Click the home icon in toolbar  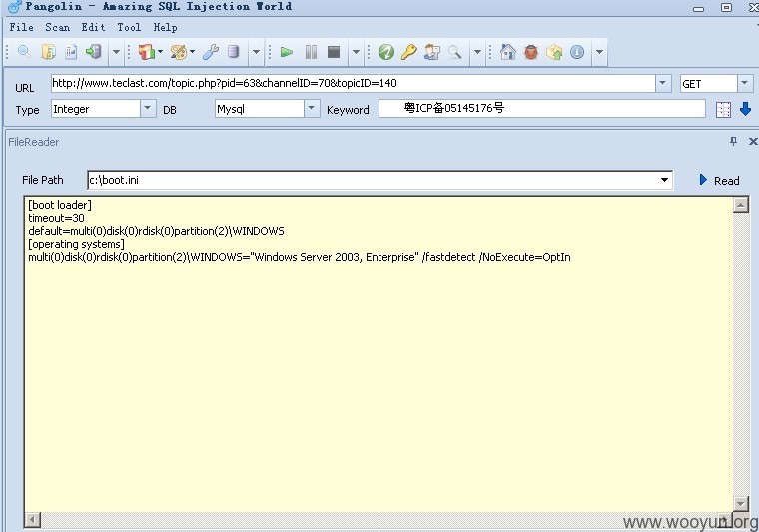tap(507, 52)
